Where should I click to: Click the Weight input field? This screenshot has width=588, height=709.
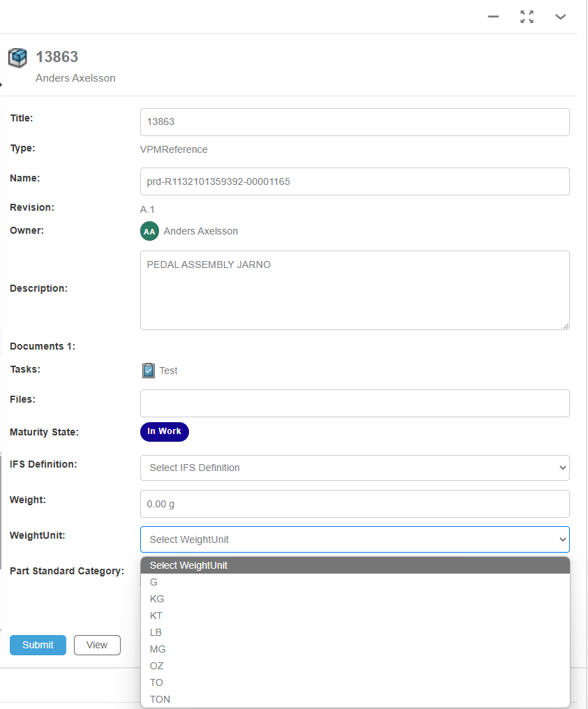pos(355,504)
